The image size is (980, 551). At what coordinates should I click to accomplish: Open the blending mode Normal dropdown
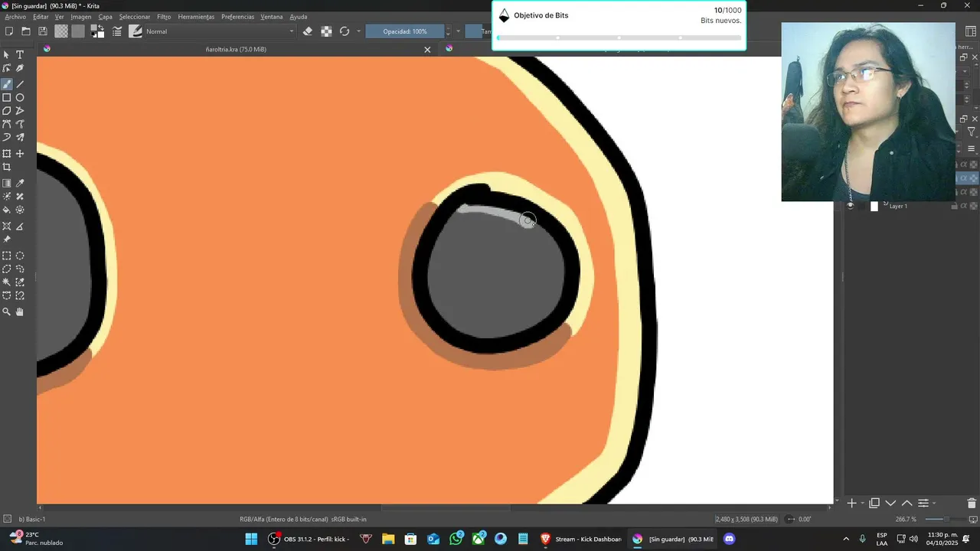pos(220,31)
